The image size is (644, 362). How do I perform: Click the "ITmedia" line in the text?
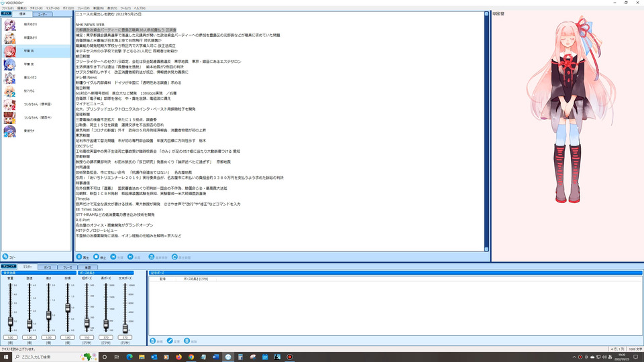pos(83,199)
